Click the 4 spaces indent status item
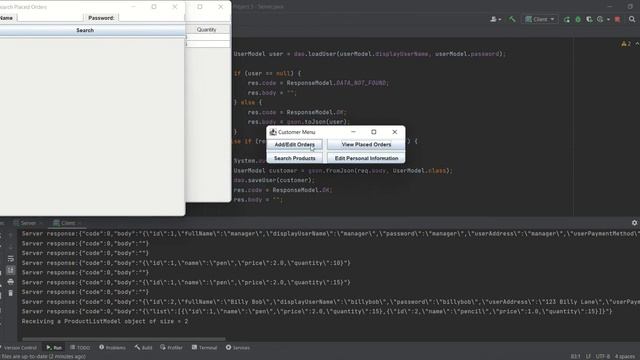 pyautogui.click(x=625, y=356)
